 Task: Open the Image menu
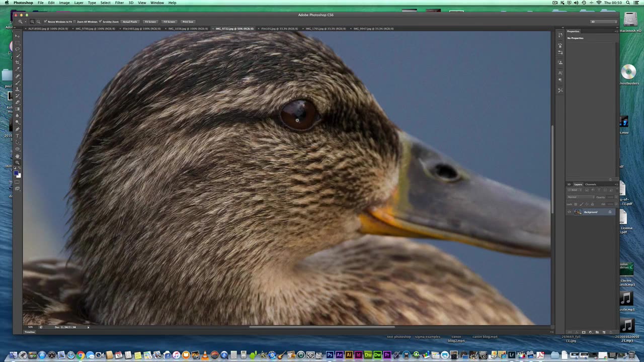click(64, 3)
